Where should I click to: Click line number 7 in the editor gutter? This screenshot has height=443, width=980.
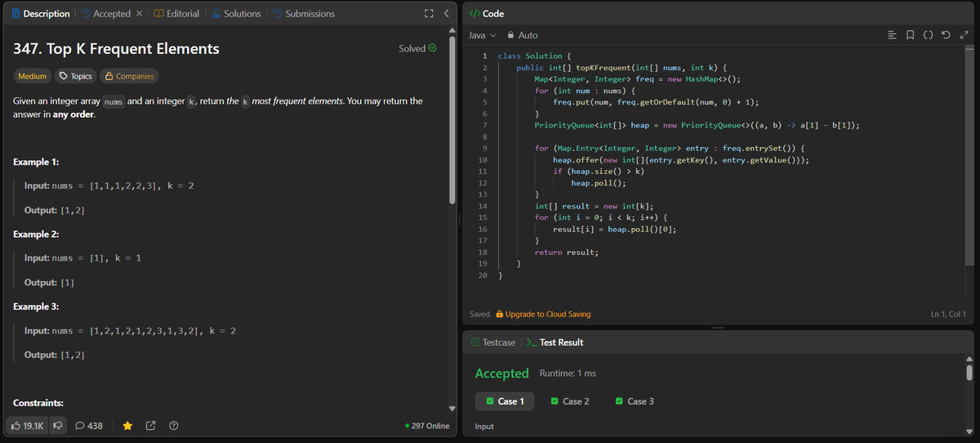[x=485, y=125]
